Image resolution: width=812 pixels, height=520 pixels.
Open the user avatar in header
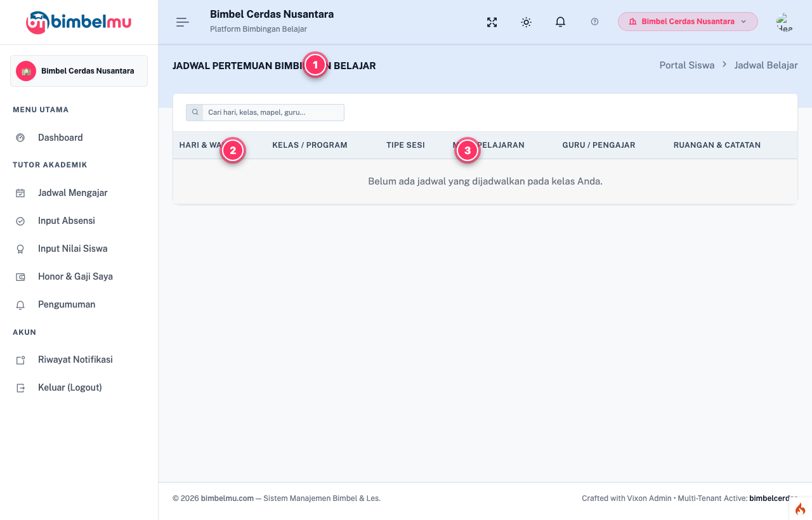click(x=785, y=22)
